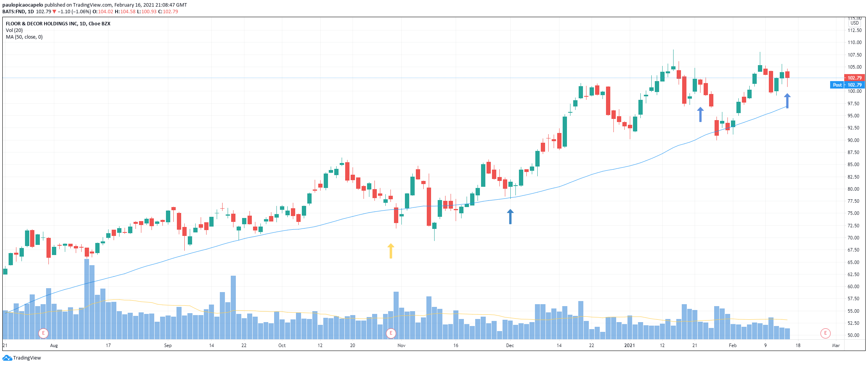Click the USD currency label on price axis
Screen dimensions: 868x365
855,23
